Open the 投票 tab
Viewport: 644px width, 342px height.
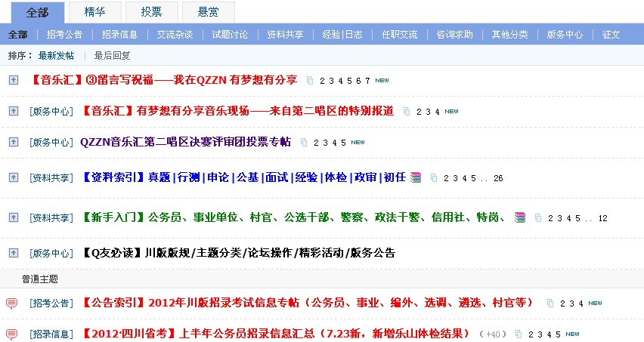152,12
